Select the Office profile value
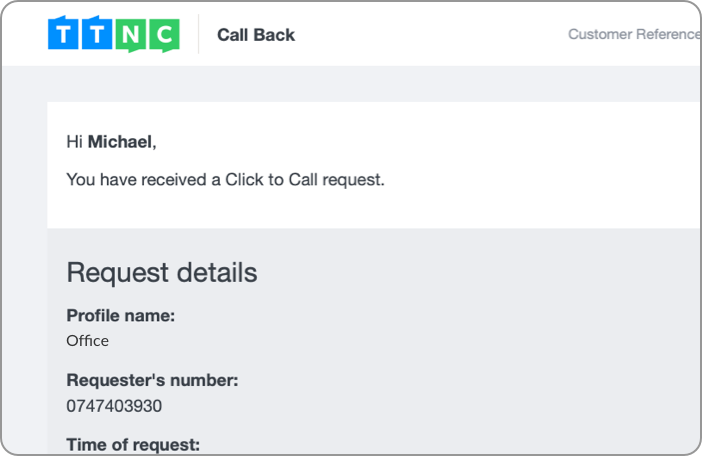 [x=87, y=341]
